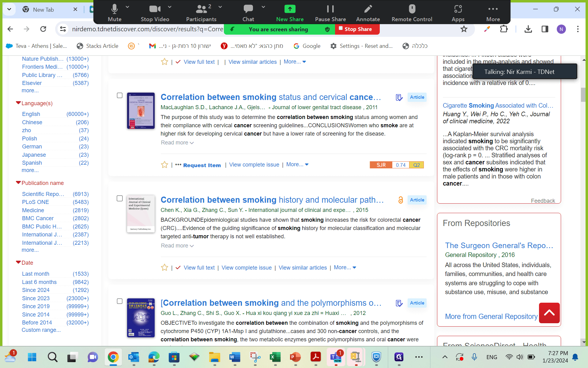Open browser extensions puzzle icon
The width and height of the screenshot is (588, 368).
point(504,29)
